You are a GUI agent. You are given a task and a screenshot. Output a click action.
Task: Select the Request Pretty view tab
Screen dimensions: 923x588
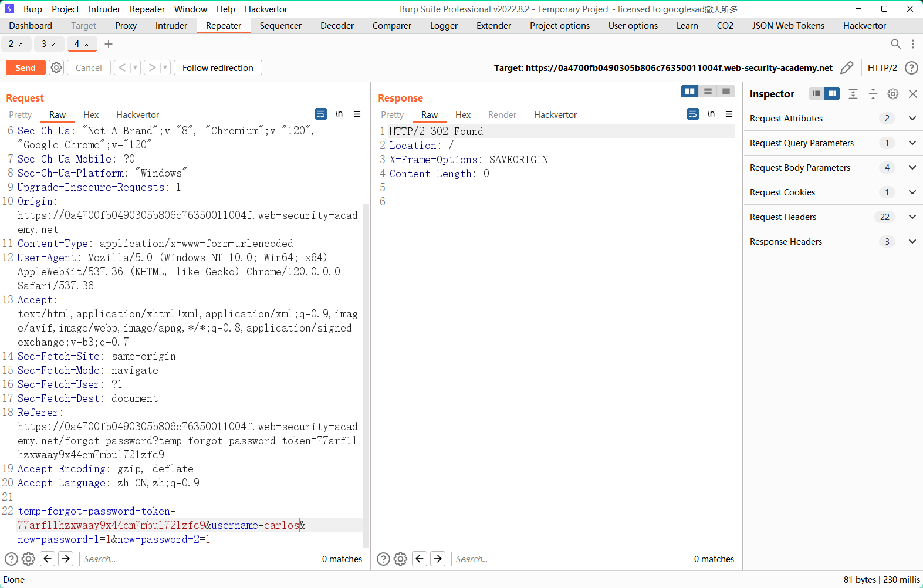point(21,115)
